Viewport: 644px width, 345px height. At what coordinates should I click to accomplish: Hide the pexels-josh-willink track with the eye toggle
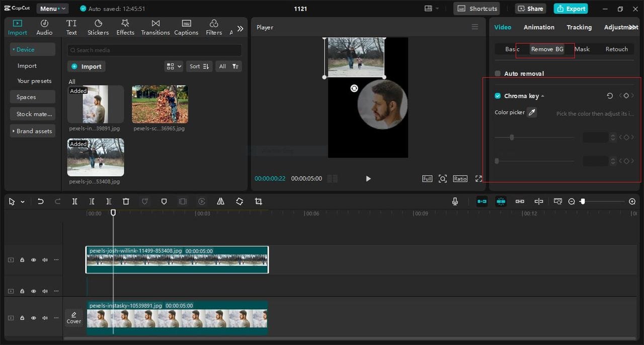34,259
